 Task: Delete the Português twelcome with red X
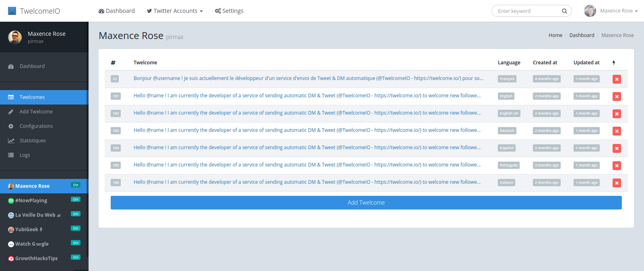(617, 166)
